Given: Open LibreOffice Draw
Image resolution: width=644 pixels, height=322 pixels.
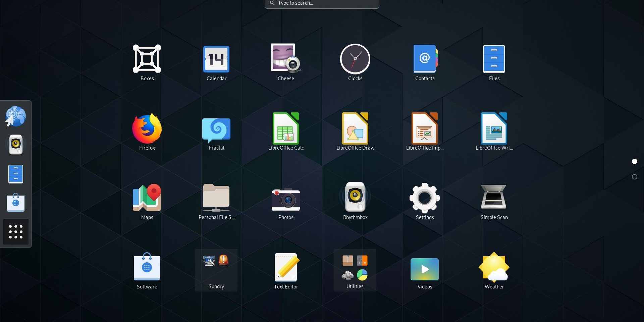Looking at the screenshot, I should coord(355,129).
